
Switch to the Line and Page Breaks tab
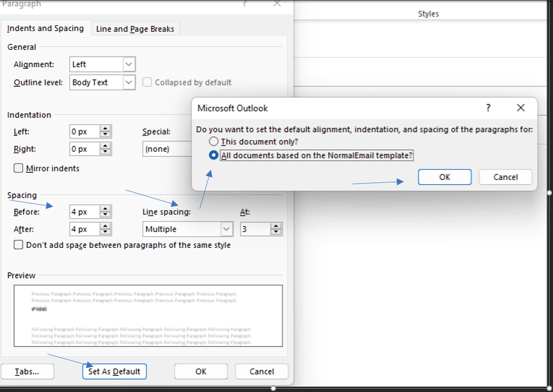tap(135, 28)
